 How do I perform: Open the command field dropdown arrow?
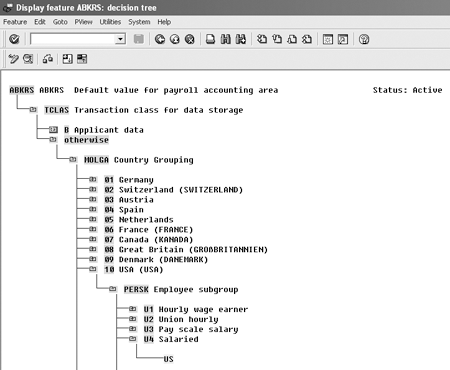tap(120, 39)
